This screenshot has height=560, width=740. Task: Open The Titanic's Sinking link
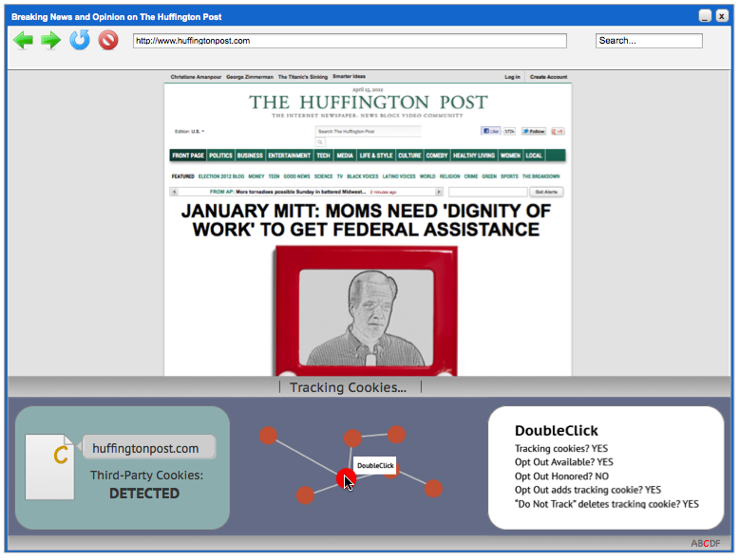coord(302,77)
